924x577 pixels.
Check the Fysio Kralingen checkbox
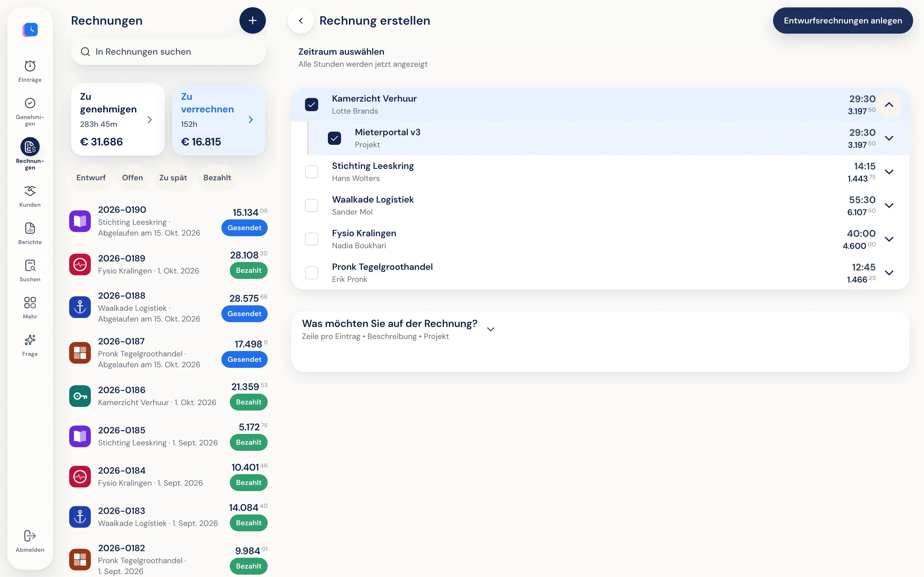pos(312,239)
